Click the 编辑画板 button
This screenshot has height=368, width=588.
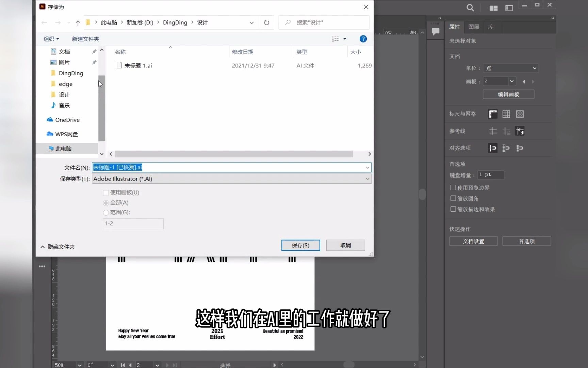coord(508,94)
